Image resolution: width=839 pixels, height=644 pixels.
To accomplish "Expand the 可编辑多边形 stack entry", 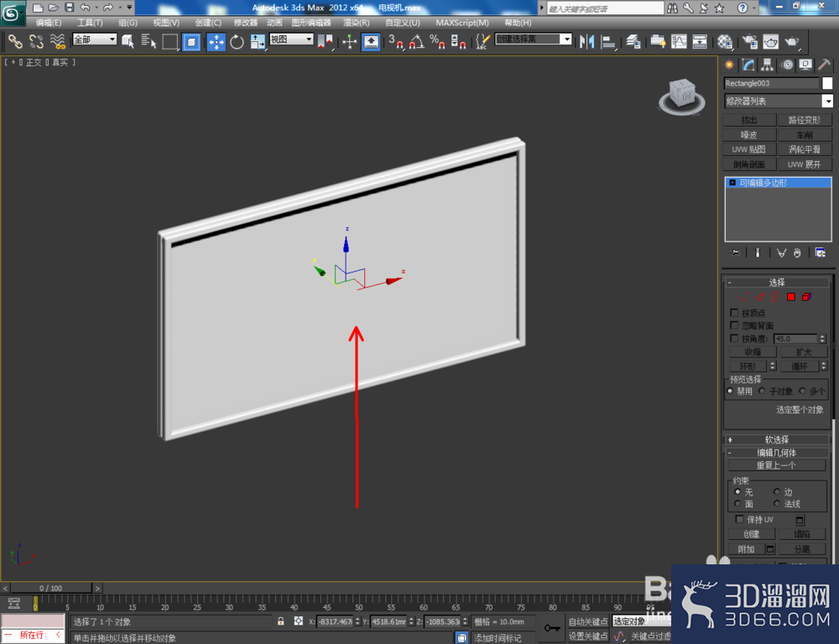I will point(732,183).
